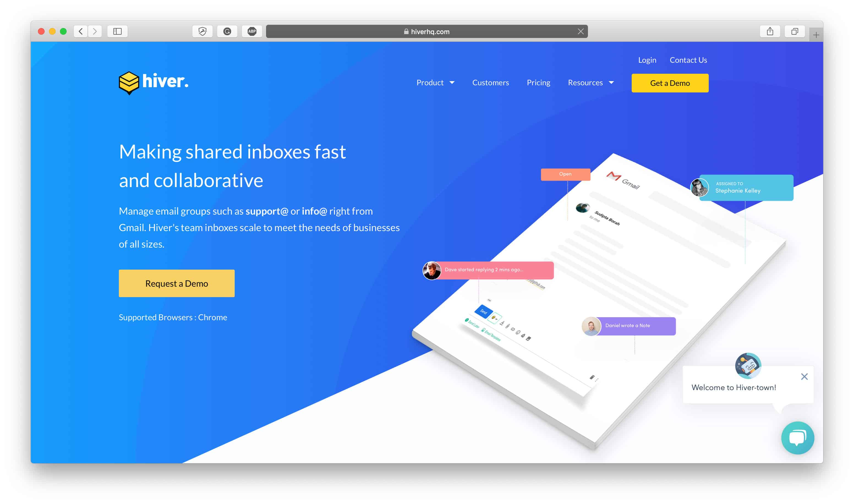
Task: Click the Request a Demo button
Action: click(x=177, y=283)
